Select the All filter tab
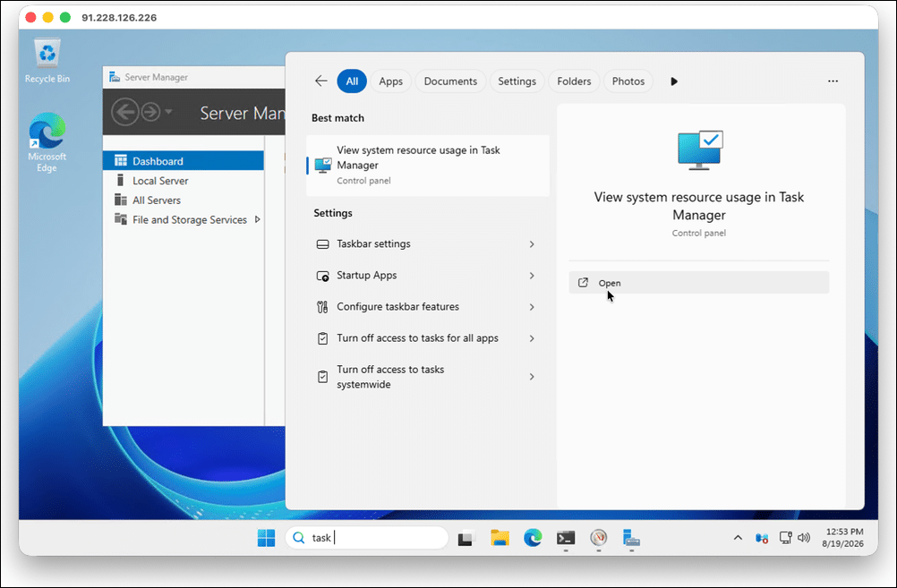This screenshot has width=897, height=588. [x=352, y=81]
